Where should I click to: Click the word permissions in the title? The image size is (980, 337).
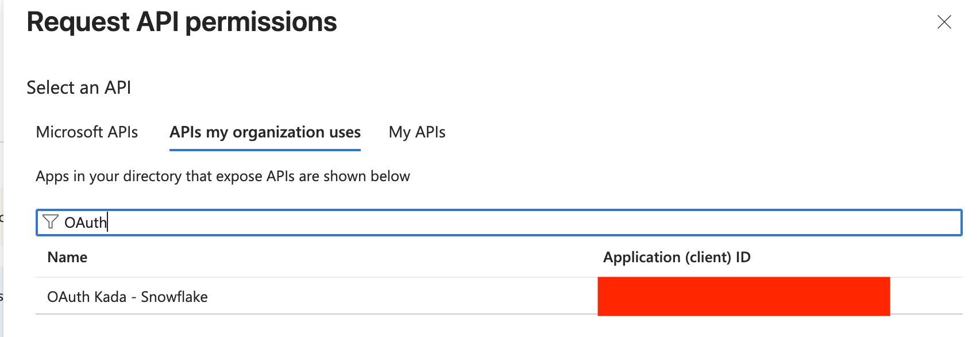point(261,22)
